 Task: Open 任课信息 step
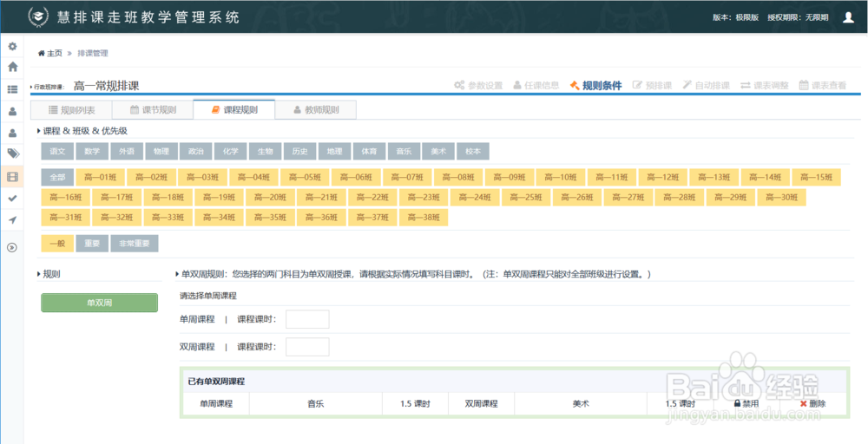tap(536, 85)
